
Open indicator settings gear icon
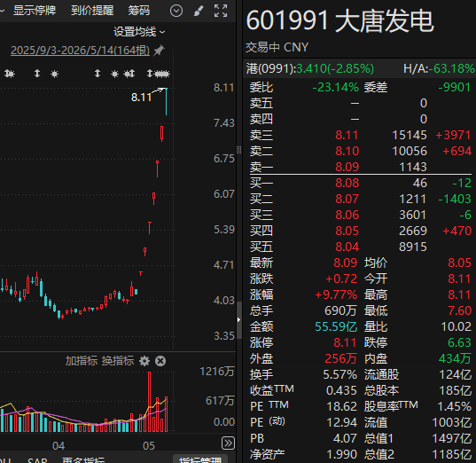(144, 361)
